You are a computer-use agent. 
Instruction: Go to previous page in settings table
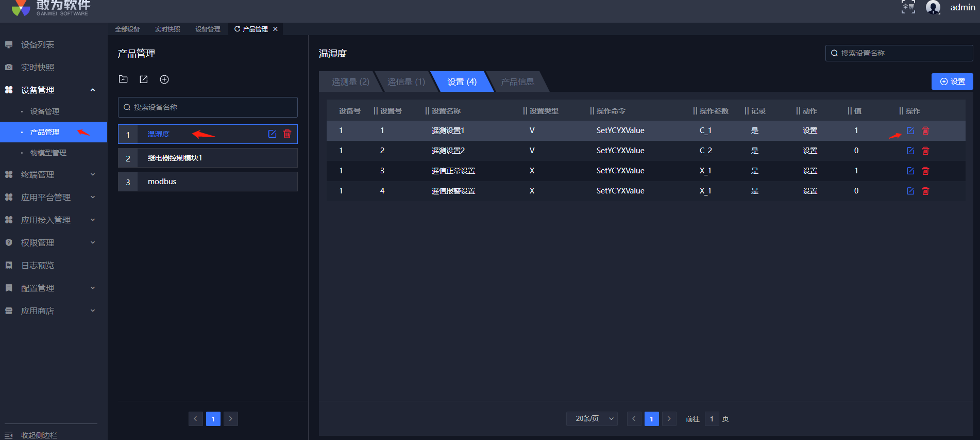(x=634, y=419)
